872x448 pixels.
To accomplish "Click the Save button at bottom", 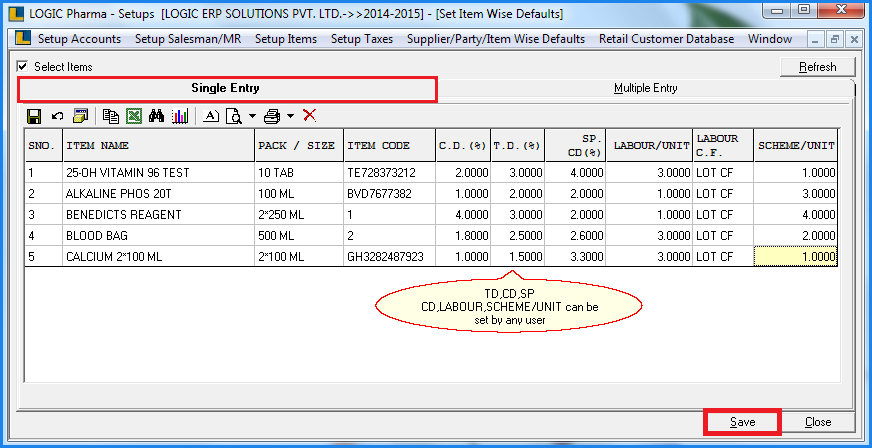I will [742, 422].
